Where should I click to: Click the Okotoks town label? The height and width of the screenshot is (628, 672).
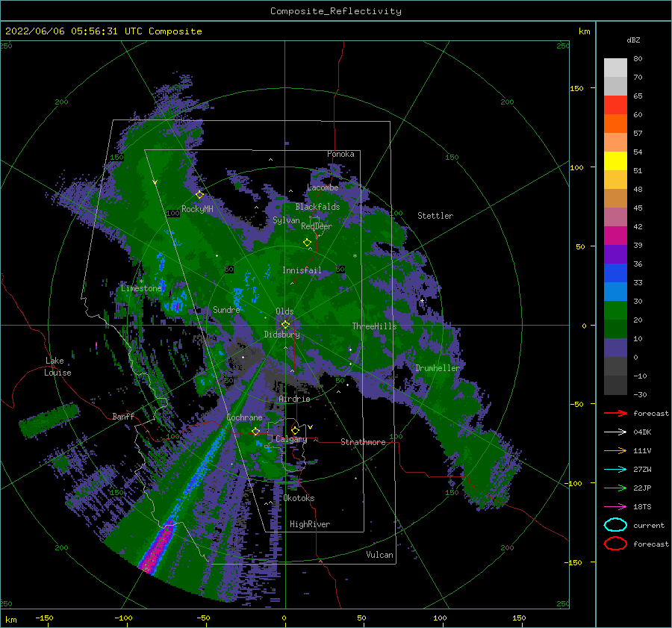click(x=299, y=498)
